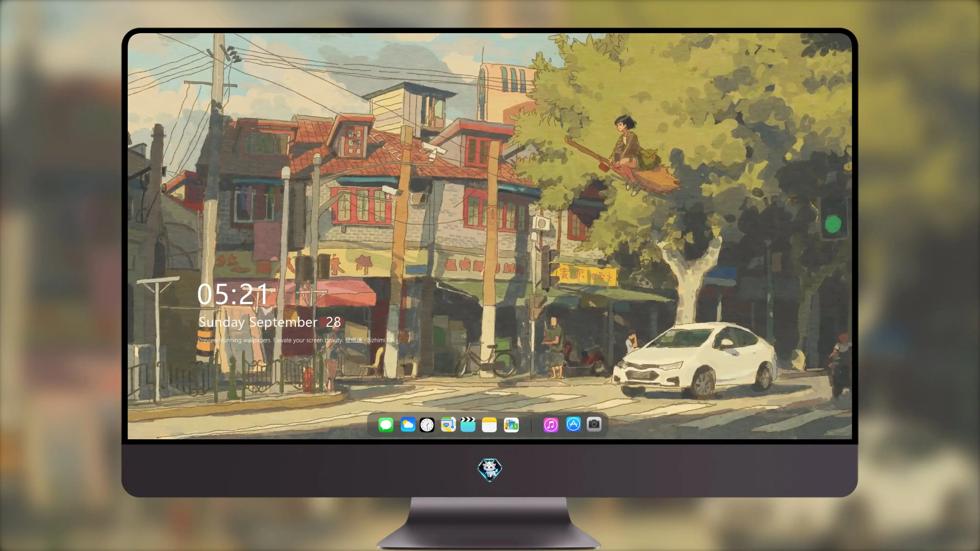Launch the Videos clapperboard app
The width and height of the screenshot is (980, 551).
tap(468, 424)
